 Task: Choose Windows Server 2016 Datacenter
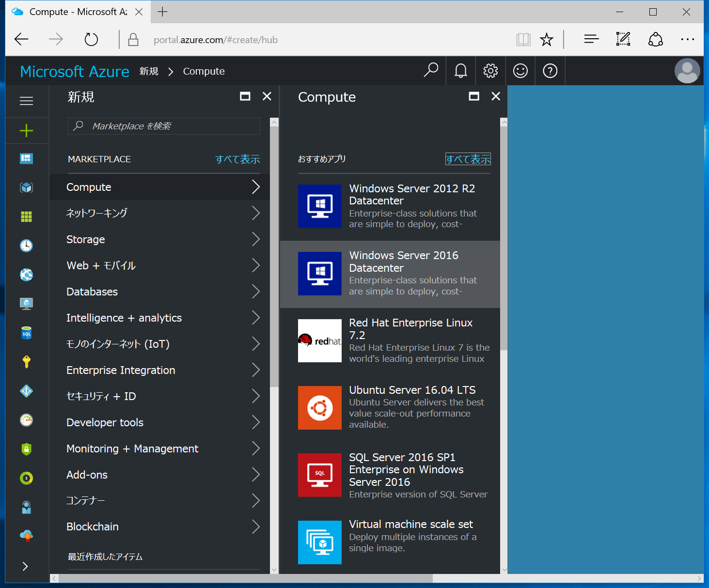coord(390,274)
